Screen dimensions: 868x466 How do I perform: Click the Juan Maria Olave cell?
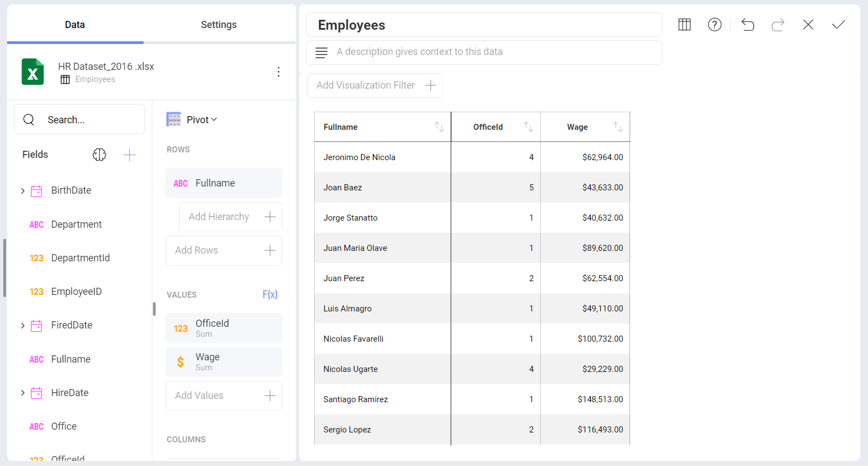[382, 248]
